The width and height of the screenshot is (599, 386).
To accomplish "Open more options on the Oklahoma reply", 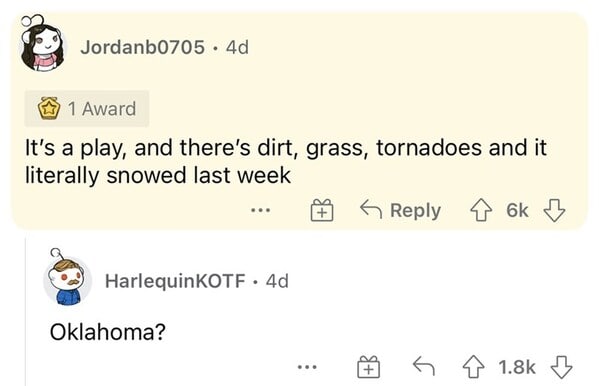I will tap(307, 368).
